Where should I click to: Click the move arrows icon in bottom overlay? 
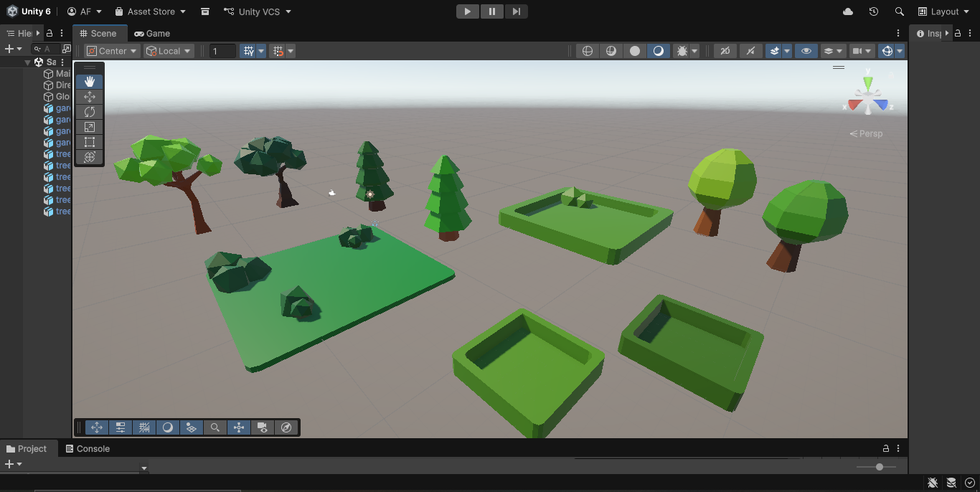tap(97, 427)
